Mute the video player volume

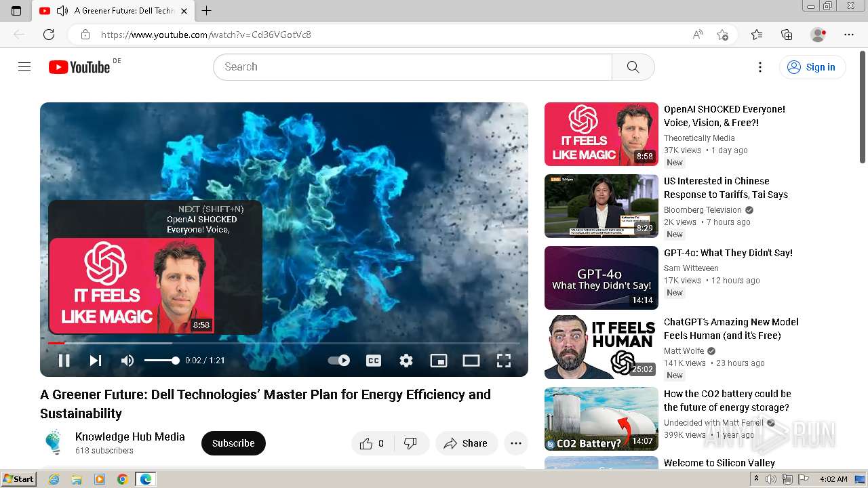pos(127,361)
